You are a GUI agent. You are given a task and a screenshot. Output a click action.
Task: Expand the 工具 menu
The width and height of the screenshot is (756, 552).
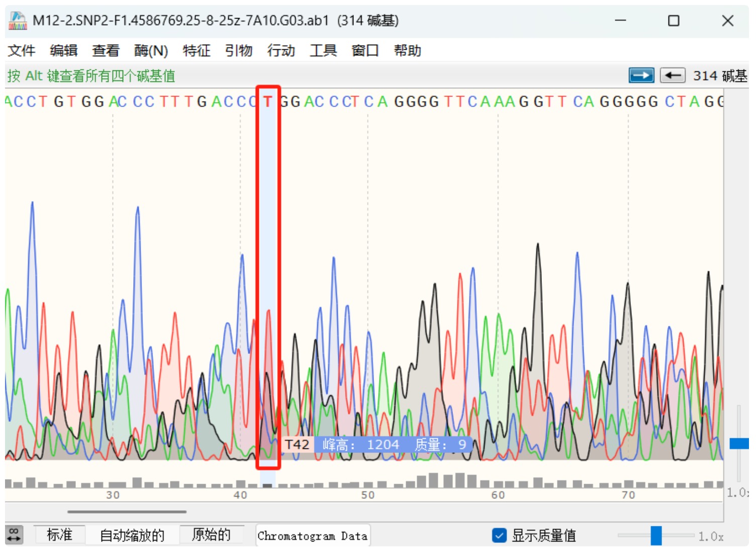pos(323,51)
